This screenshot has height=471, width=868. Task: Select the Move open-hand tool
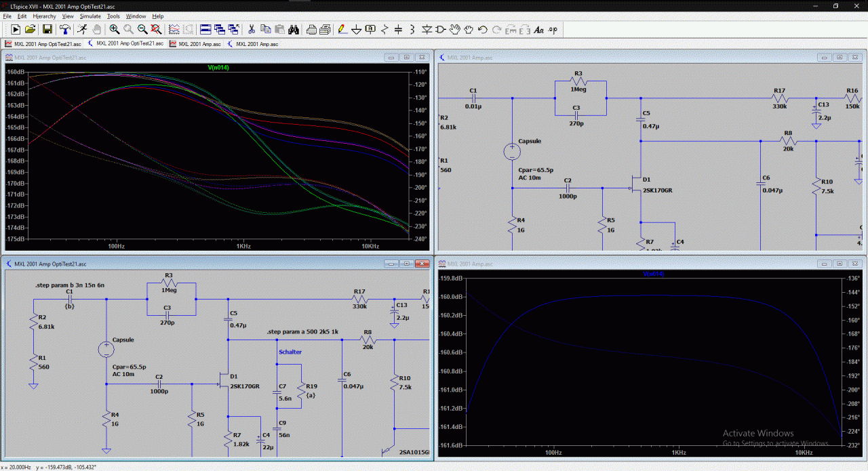point(455,29)
